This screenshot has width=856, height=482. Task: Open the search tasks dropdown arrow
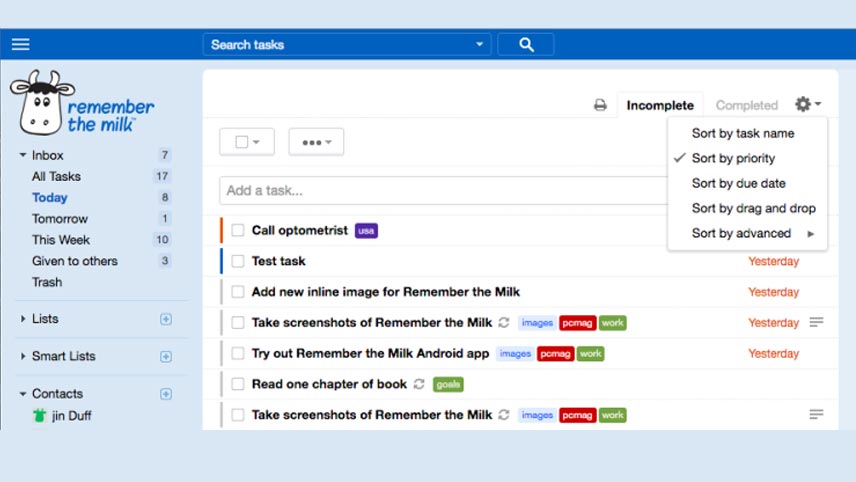479,44
